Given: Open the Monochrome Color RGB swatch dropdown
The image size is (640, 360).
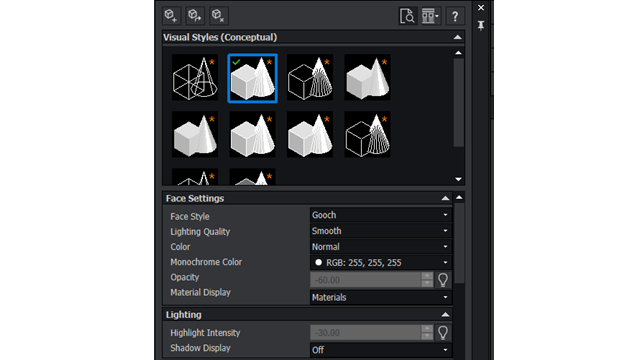Looking at the screenshot, I should pos(380,262).
